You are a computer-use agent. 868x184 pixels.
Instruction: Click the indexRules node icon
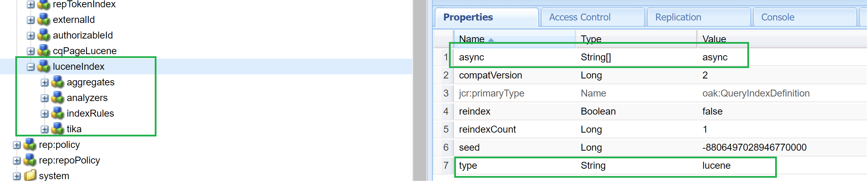(58, 113)
